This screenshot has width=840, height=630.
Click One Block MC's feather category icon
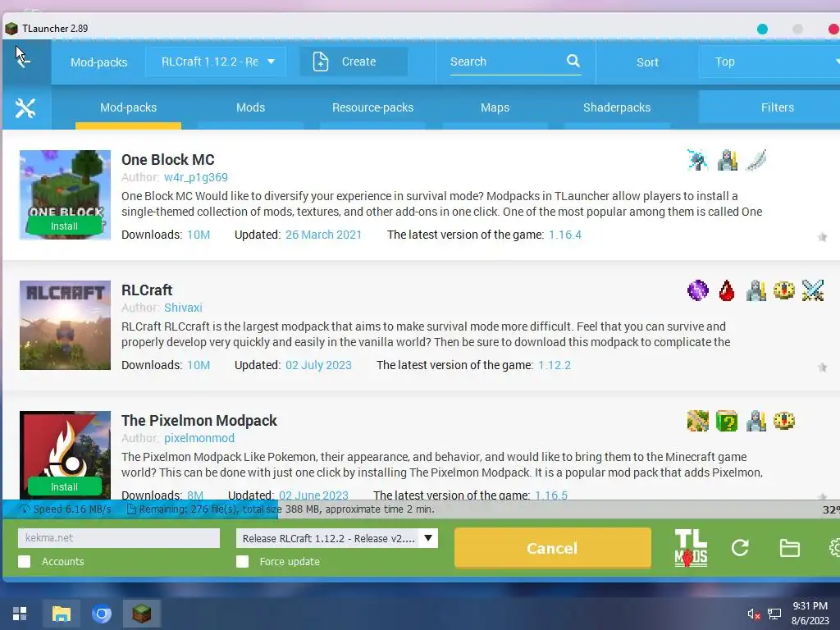point(756,160)
